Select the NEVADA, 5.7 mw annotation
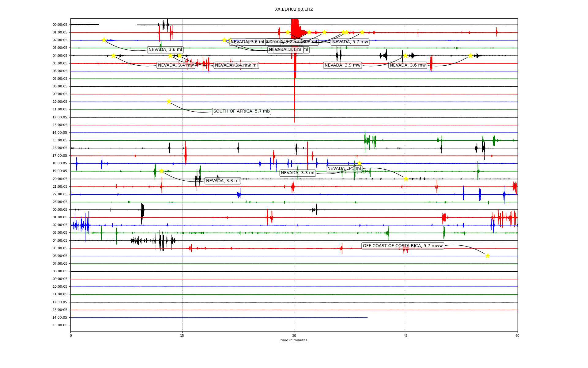588x368 pixels. point(350,42)
